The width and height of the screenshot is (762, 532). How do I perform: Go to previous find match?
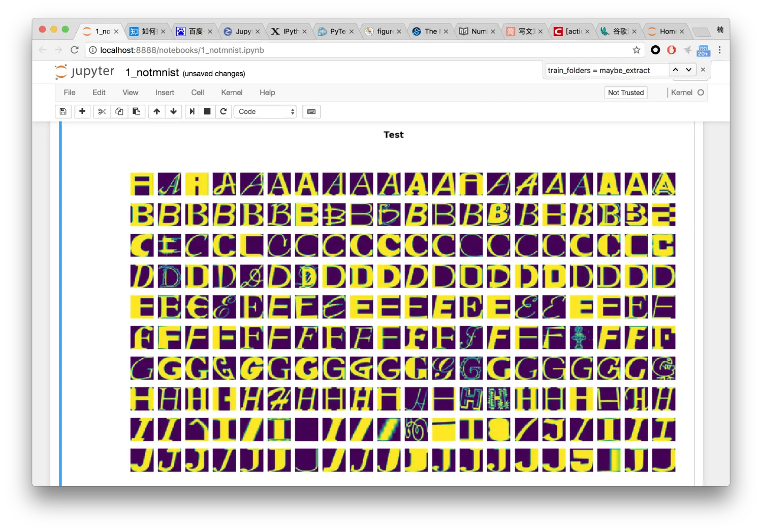click(676, 70)
